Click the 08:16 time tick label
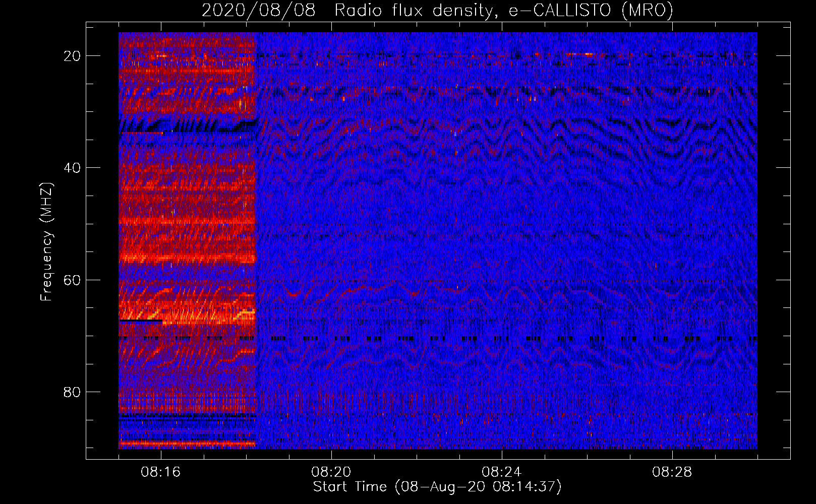816x504 pixels. (161, 472)
